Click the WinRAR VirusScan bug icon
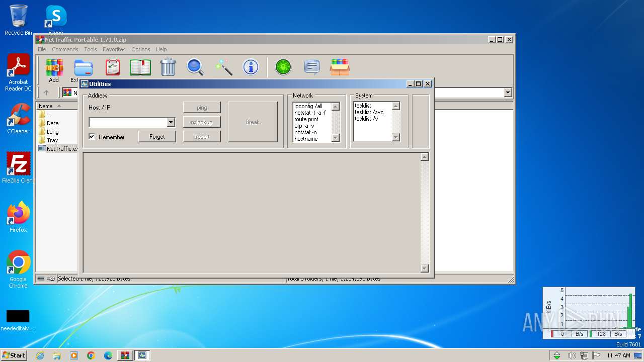 coord(283,67)
